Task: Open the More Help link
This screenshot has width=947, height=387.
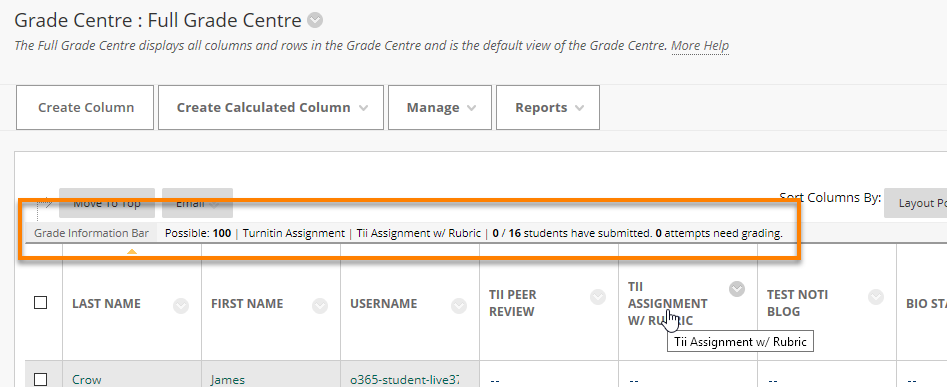Action: coord(700,46)
